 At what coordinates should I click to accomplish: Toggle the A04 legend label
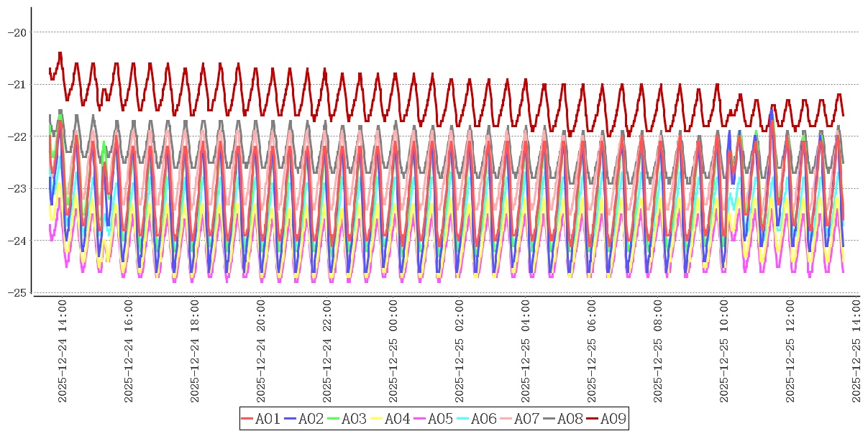point(397,419)
